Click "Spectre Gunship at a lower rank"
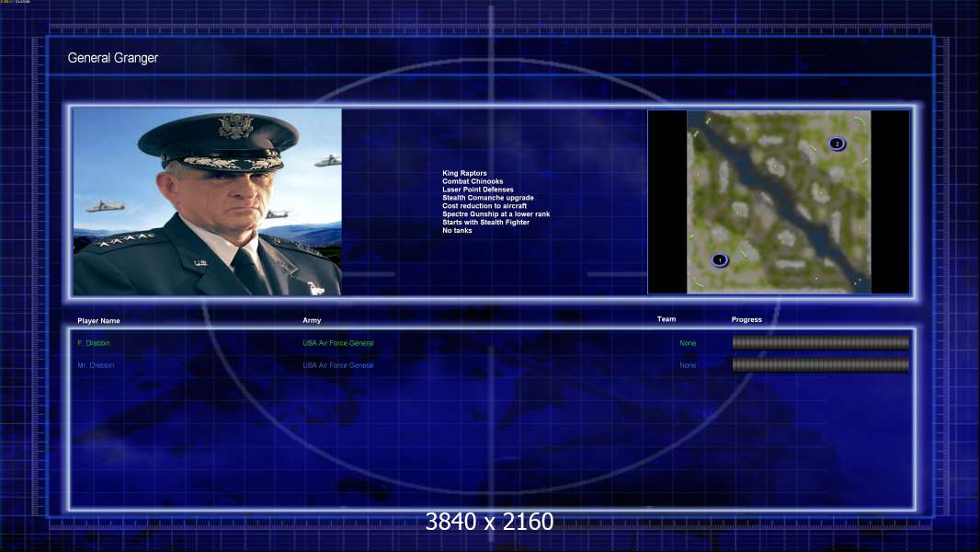980x552 pixels. click(496, 213)
